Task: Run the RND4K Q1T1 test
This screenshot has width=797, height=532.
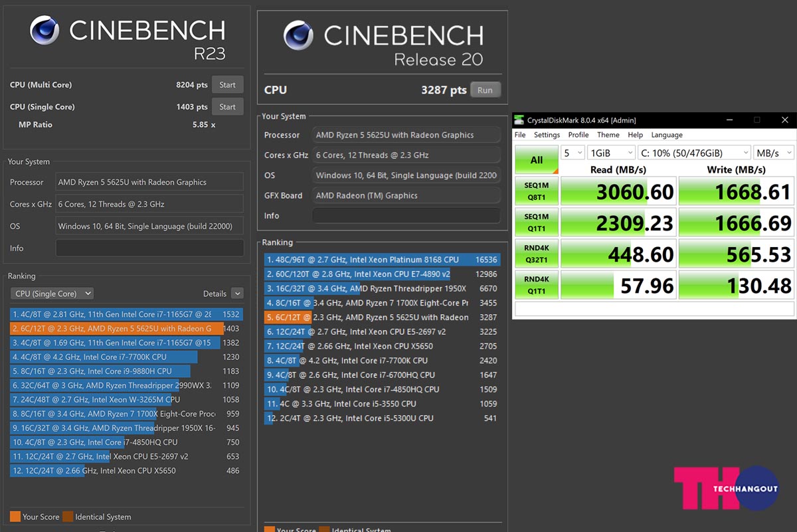Action: click(x=537, y=285)
